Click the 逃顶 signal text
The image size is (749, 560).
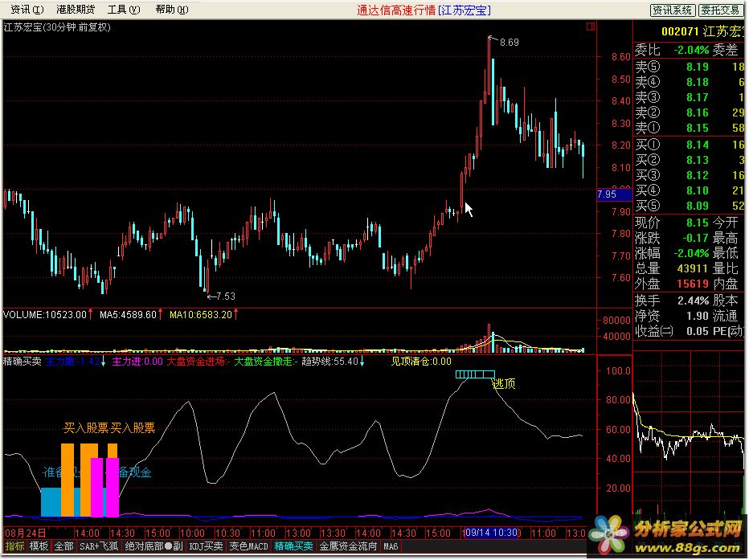503,383
